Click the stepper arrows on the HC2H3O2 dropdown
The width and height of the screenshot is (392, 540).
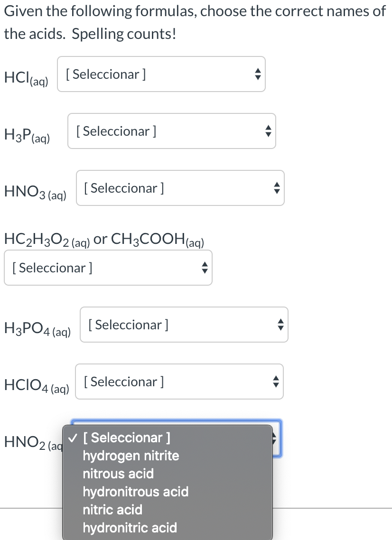(x=204, y=268)
